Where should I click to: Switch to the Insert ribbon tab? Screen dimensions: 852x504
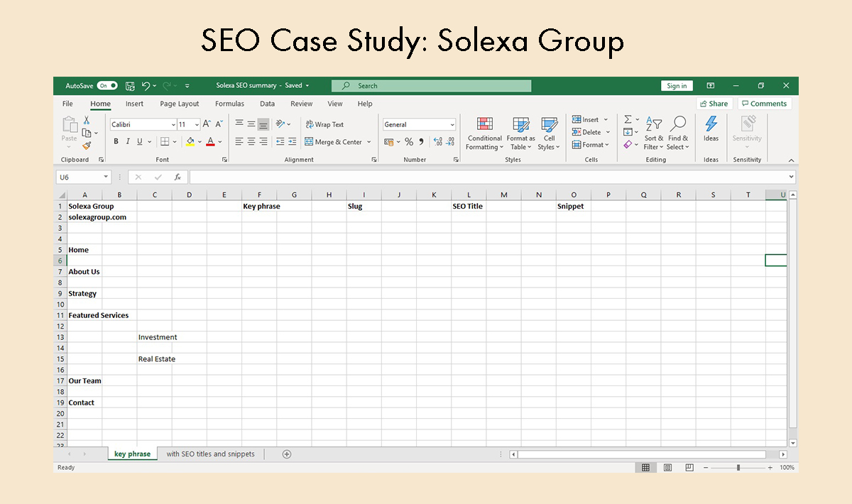tap(134, 104)
